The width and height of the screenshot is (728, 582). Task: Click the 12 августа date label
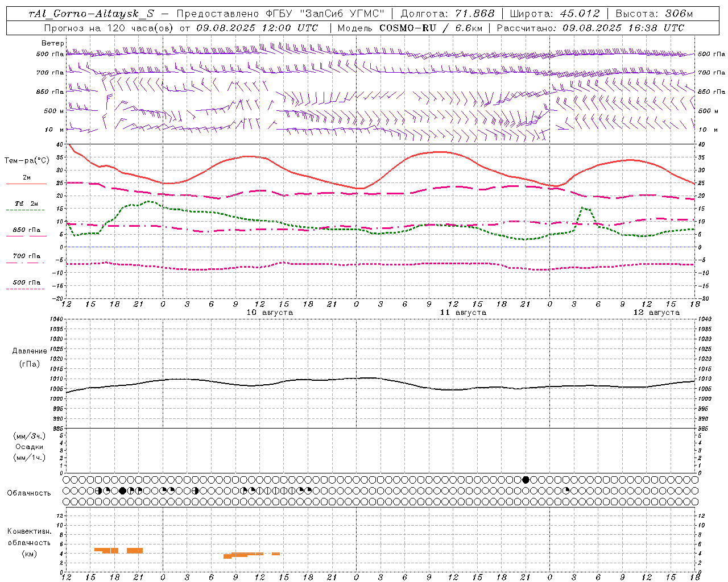[x=656, y=313]
